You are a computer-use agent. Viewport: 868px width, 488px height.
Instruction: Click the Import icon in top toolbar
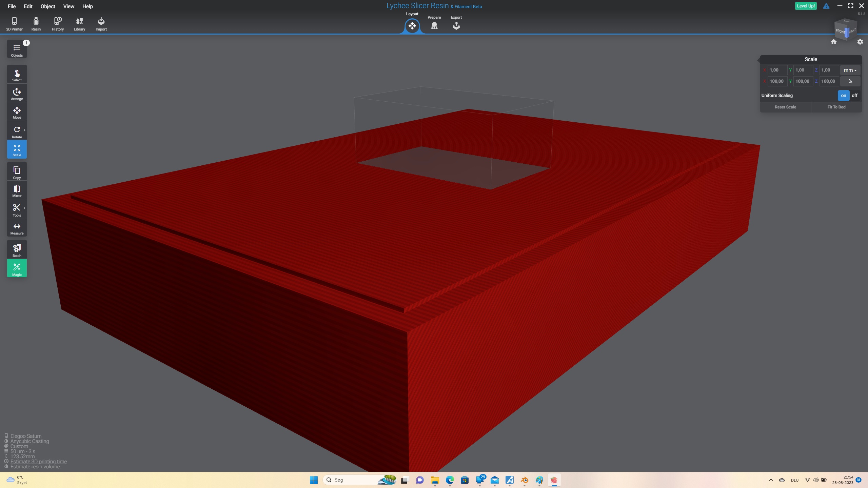tap(101, 24)
